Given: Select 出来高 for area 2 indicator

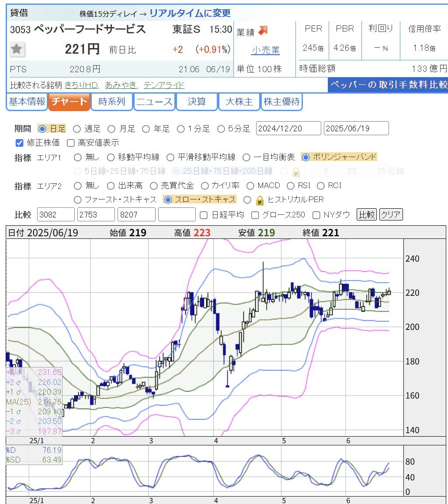Looking at the screenshot, I should pos(111,186).
